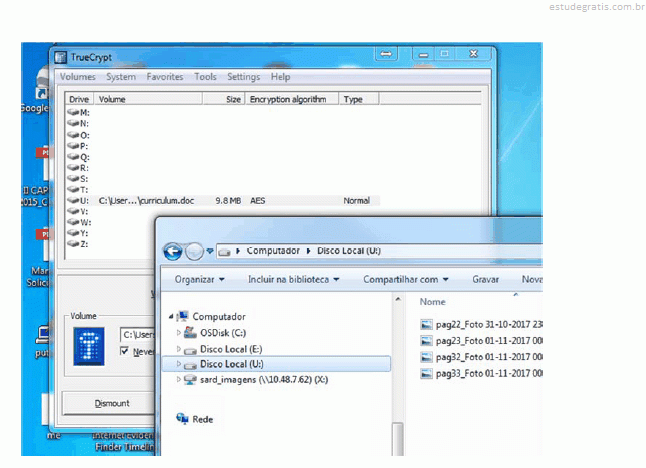Click the Volume column header in TrueCrypt
The width and height of the screenshot is (646, 468).
(148, 99)
